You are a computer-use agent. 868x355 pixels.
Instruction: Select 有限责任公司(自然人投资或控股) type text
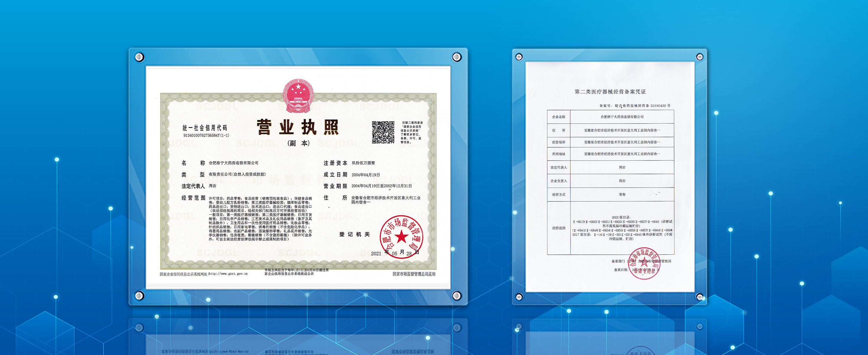point(237,174)
